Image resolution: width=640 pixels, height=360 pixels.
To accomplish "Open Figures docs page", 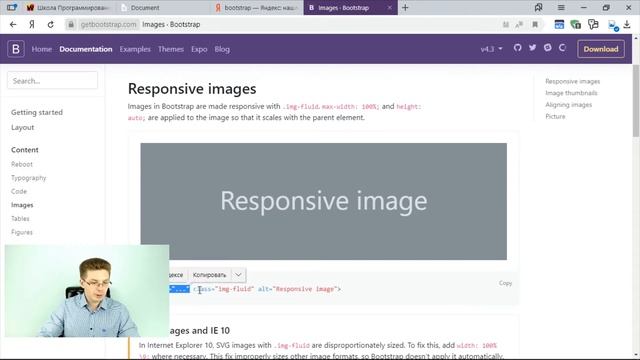I will tap(22, 232).
